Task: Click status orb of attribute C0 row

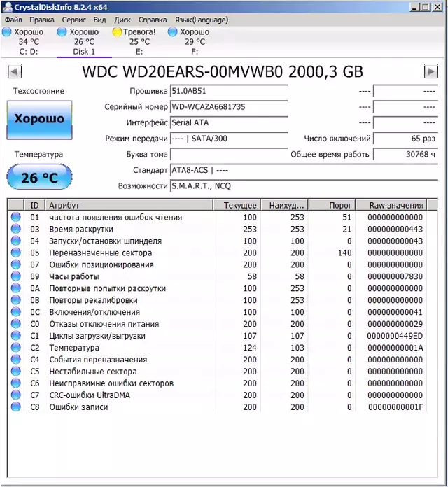Action: 16,324
